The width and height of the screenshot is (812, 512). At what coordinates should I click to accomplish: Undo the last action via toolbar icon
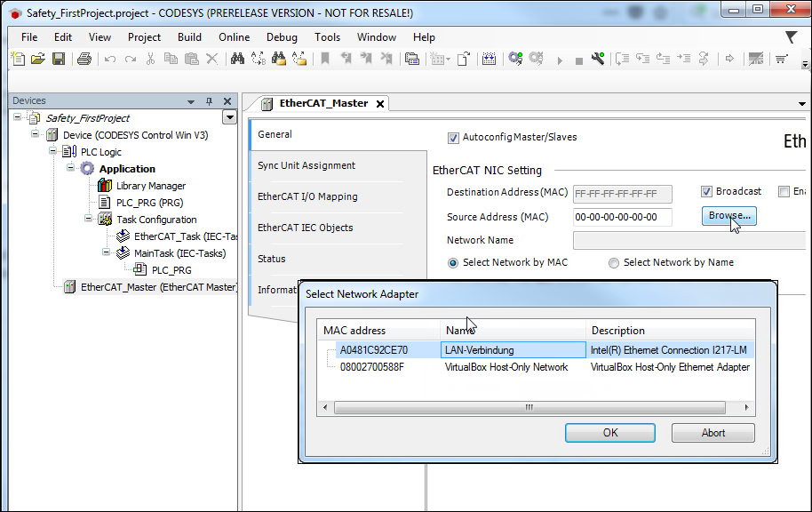[107, 59]
